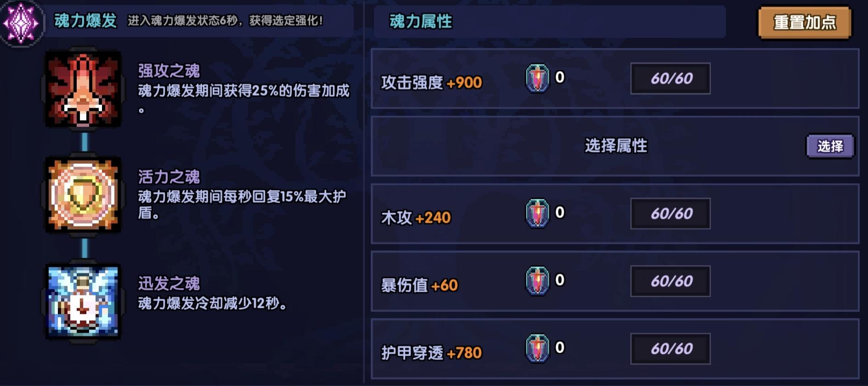This screenshot has width=868, height=386.
Task: Click the 选择属性 row label
Action: [616, 146]
